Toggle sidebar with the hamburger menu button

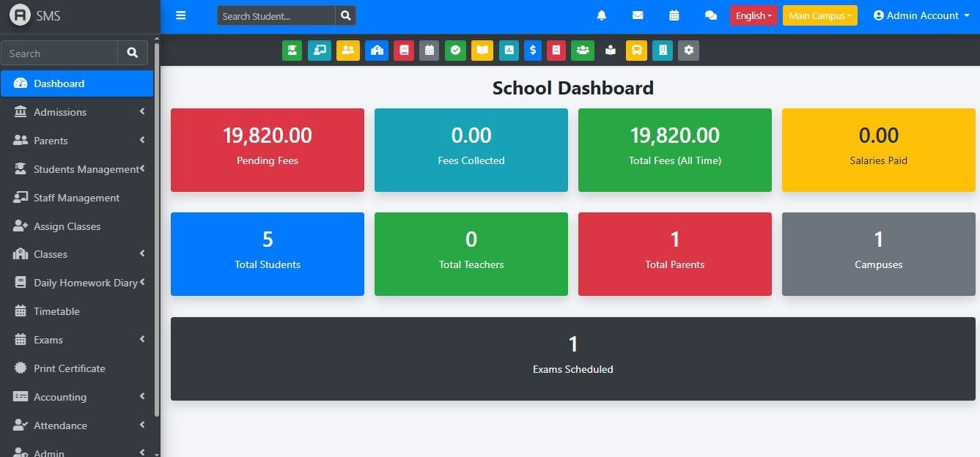181,15
